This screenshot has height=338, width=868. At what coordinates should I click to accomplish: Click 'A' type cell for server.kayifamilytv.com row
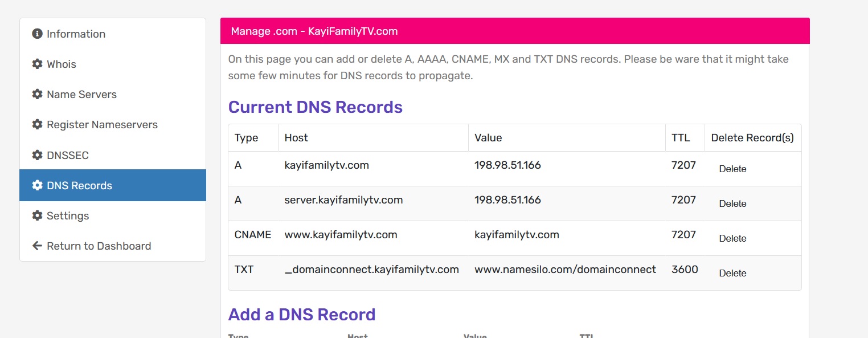(238, 200)
